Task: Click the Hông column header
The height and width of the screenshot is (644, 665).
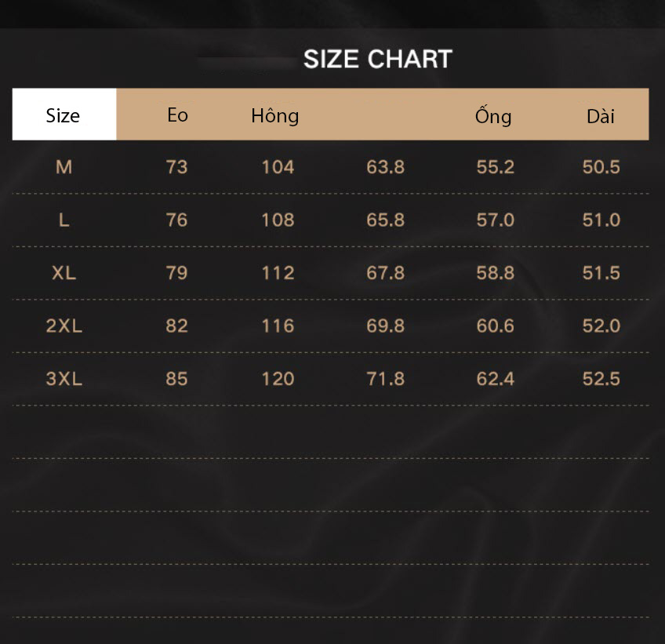Action: pyautogui.click(x=274, y=116)
